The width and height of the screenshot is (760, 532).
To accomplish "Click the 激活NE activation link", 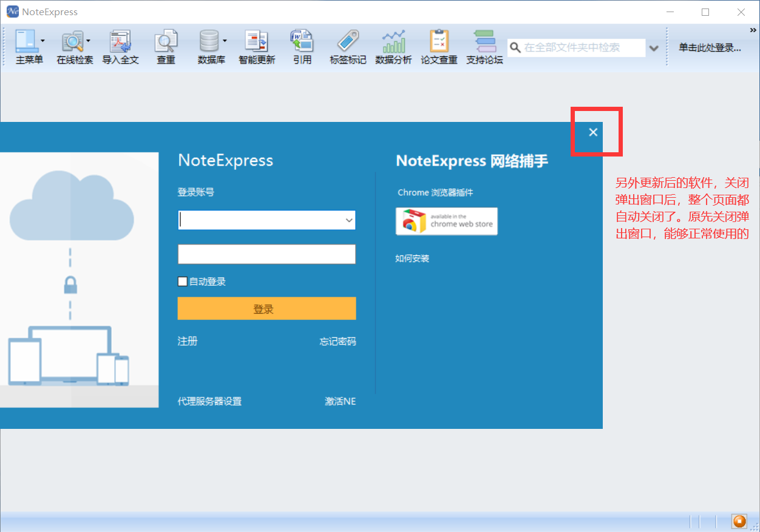I will [x=340, y=401].
